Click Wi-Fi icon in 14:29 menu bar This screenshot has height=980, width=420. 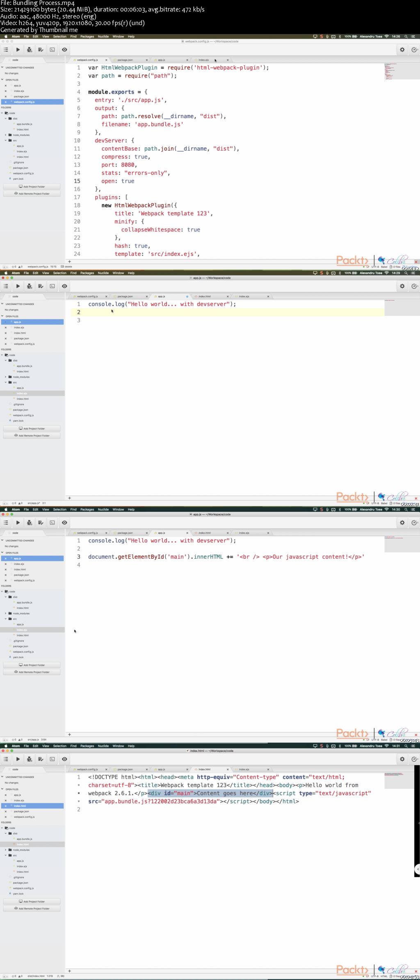tap(386, 273)
